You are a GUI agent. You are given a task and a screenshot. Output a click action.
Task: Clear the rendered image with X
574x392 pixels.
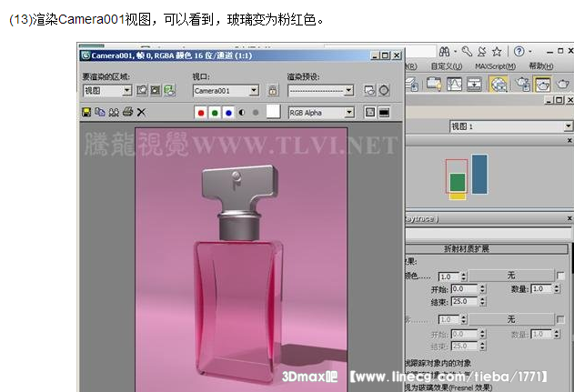click(x=141, y=113)
